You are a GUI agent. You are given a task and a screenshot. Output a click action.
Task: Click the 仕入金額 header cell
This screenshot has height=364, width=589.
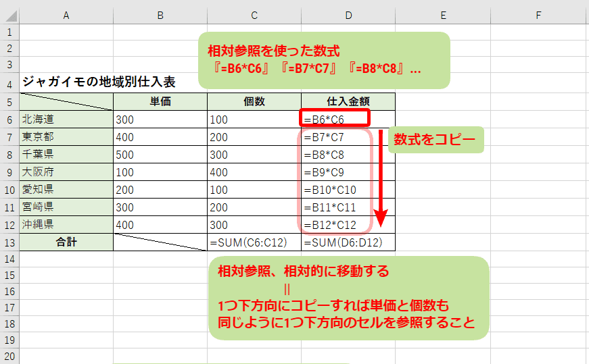(348, 102)
